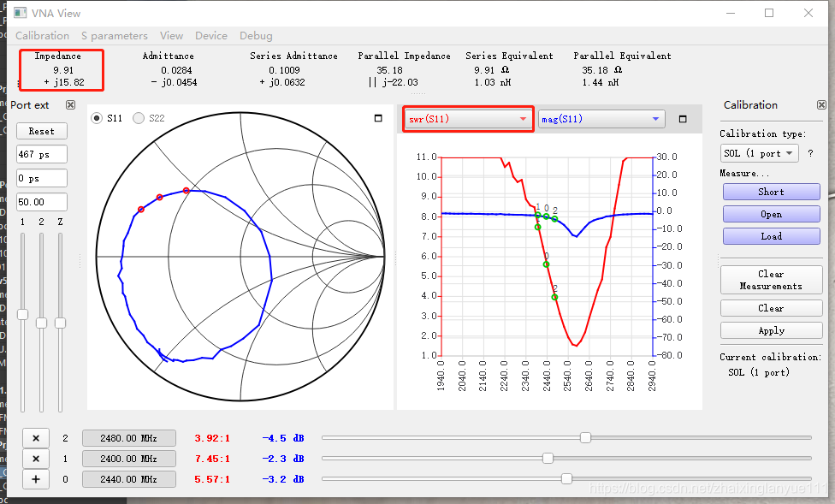Click the VNA View app icon in title bar

tap(21, 13)
